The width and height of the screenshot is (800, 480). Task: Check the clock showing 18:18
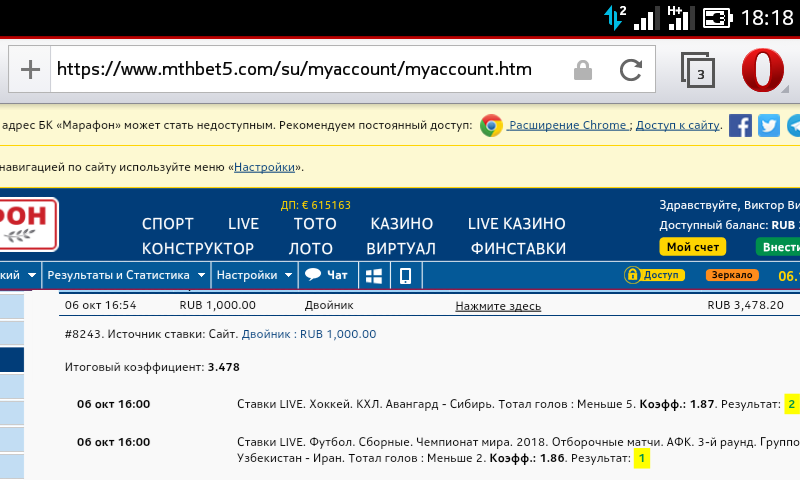point(767,18)
